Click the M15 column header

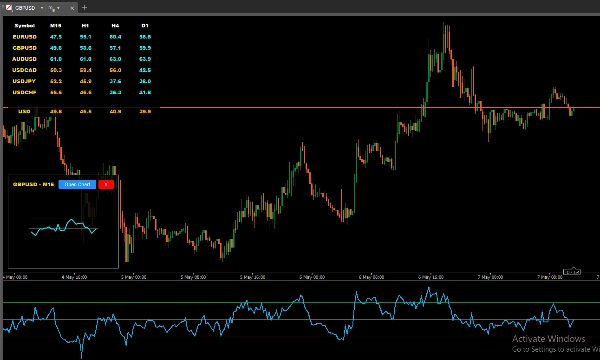tap(55, 26)
